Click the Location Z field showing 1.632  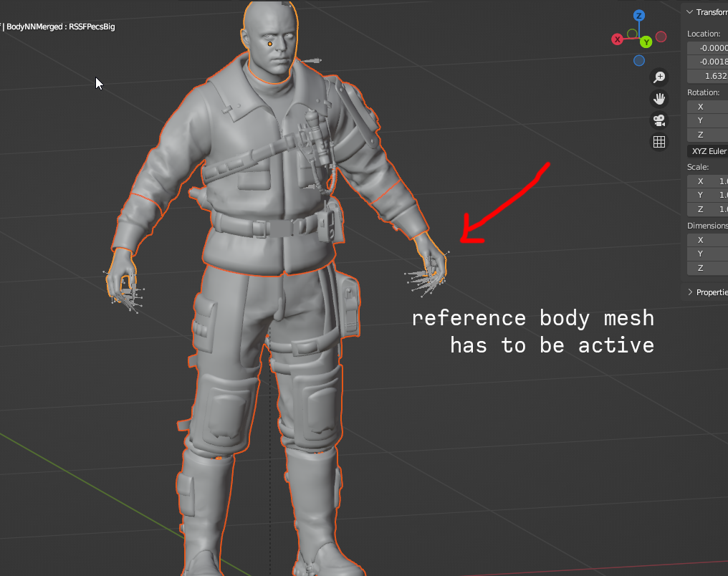[x=707, y=76]
